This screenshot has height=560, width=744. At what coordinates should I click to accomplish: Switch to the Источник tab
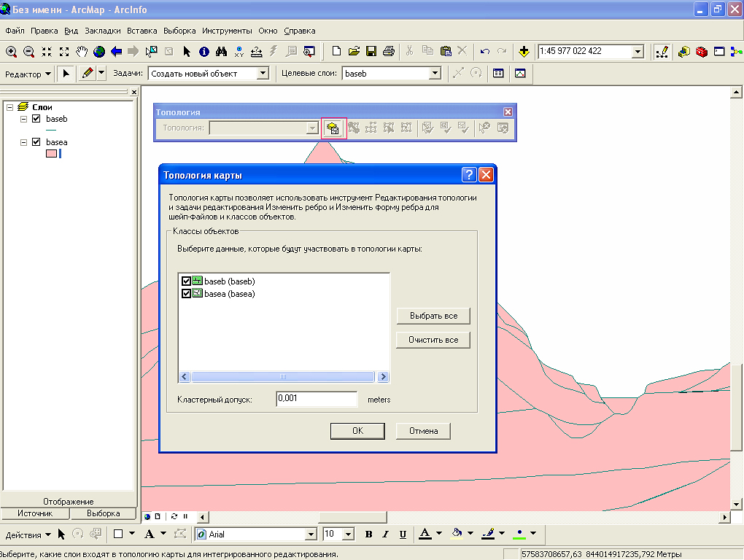point(35,513)
